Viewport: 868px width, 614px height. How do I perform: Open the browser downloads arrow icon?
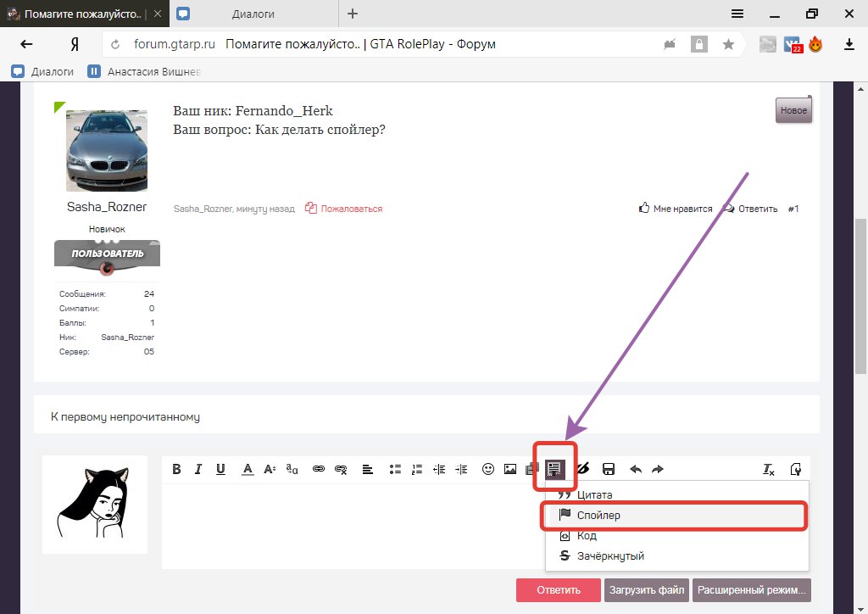point(849,44)
